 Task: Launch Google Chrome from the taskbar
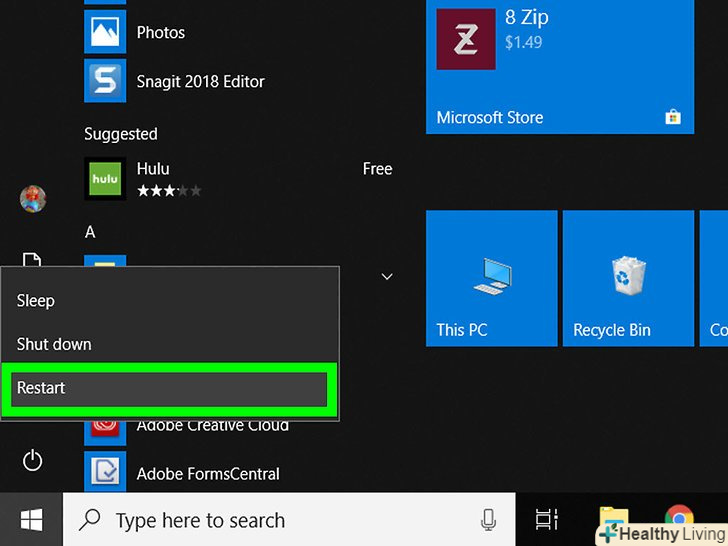tap(679, 518)
